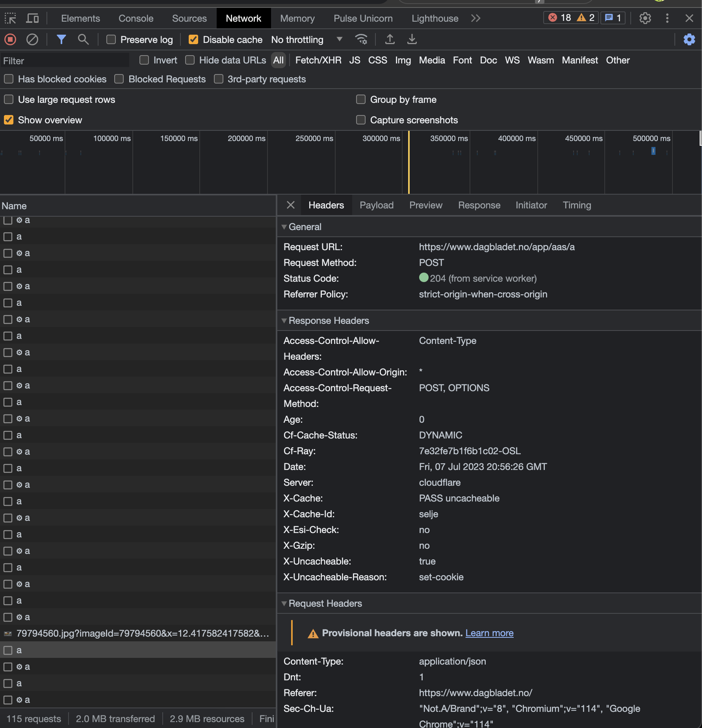The image size is (702, 728).
Task: Click the Learn more link
Action: pos(489,633)
